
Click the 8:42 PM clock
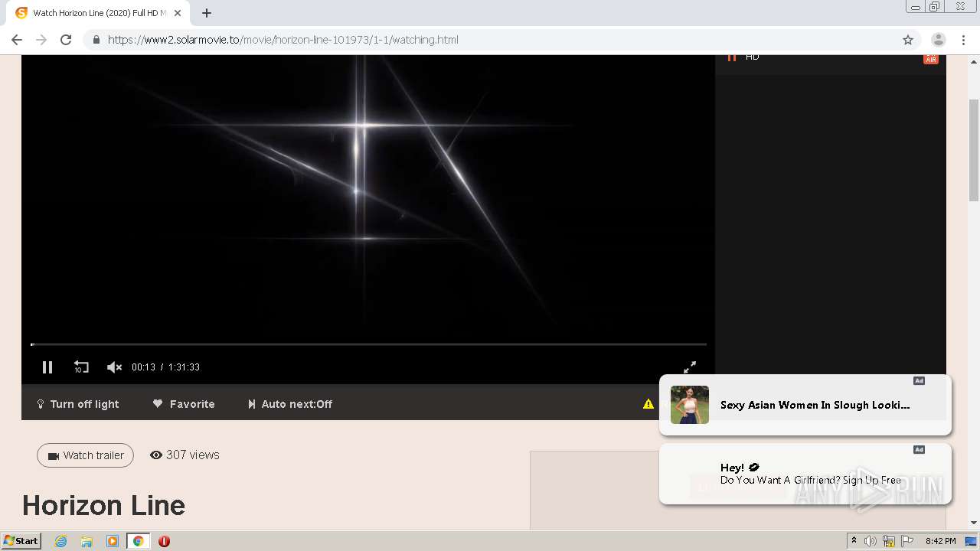click(x=940, y=541)
